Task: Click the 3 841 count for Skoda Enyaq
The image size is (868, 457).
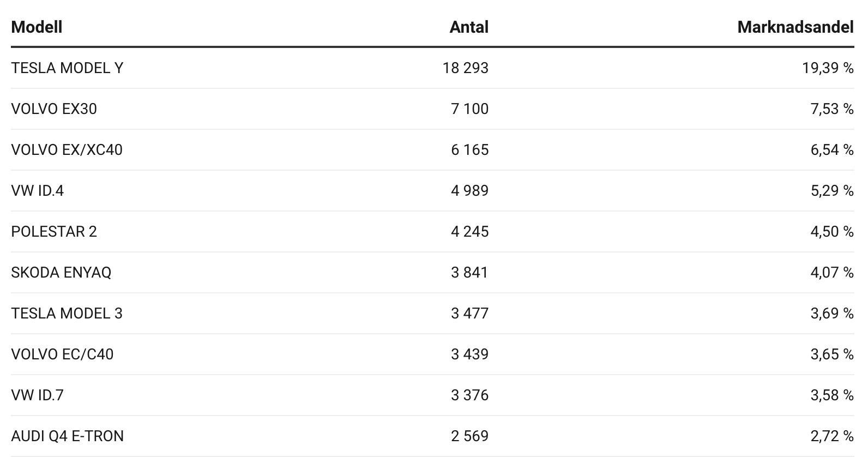Action: 469,273
